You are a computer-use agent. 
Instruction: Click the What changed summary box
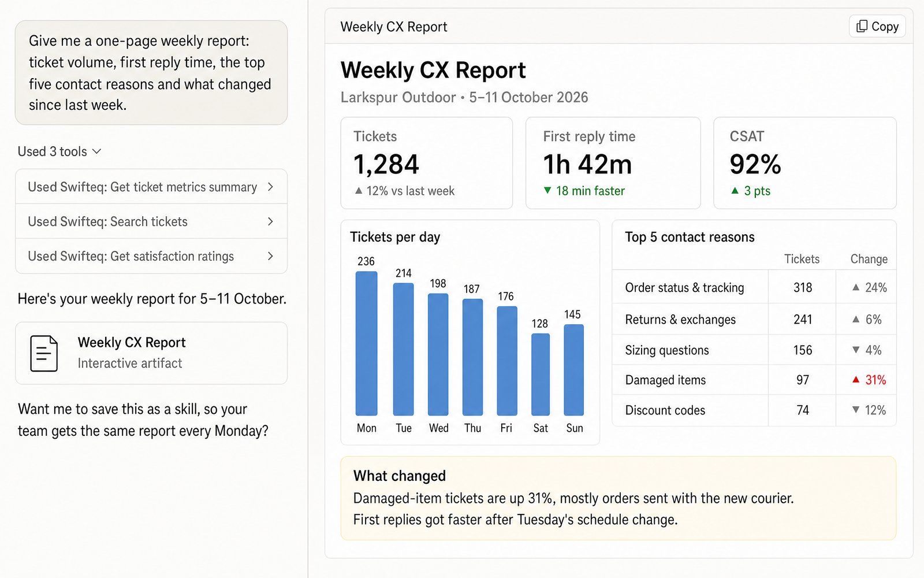(x=618, y=498)
